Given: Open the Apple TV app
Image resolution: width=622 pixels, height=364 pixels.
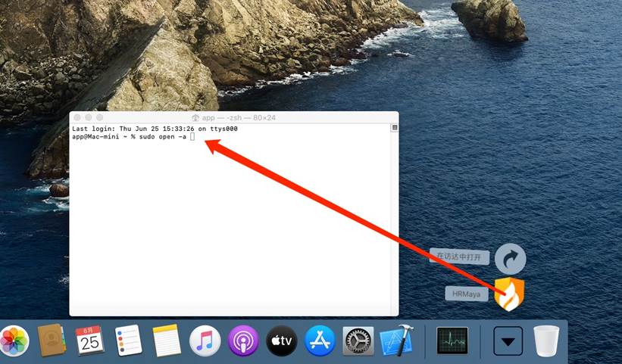Looking at the screenshot, I should coord(282,341).
